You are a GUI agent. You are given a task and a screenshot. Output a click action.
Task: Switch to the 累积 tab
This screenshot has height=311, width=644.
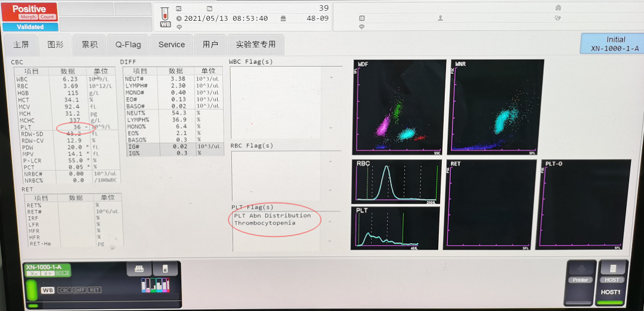click(x=90, y=45)
